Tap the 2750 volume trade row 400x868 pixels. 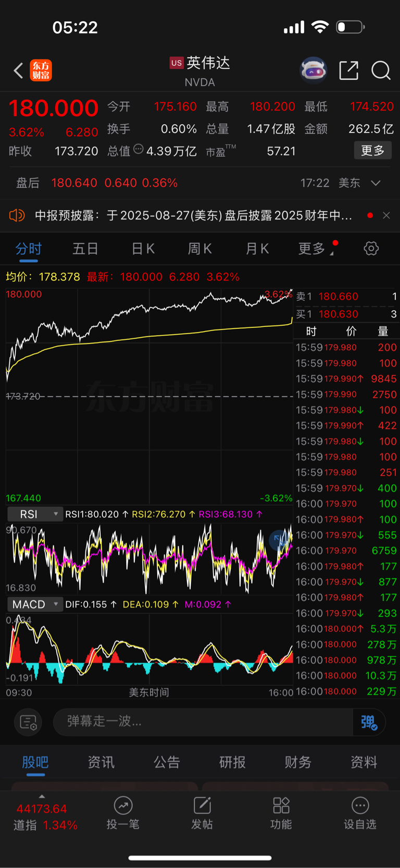click(x=346, y=395)
